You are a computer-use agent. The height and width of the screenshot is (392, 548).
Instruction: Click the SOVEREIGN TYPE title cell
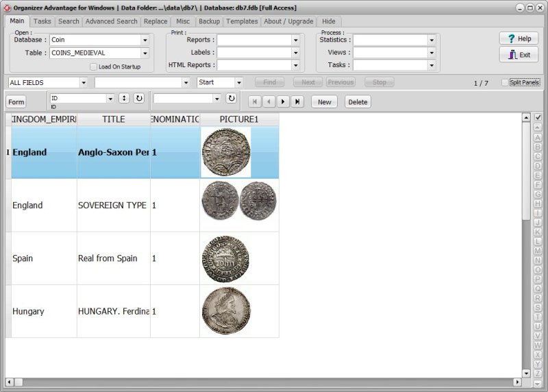coord(114,206)
